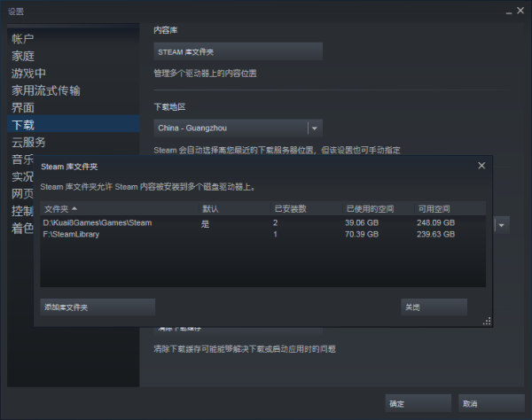Viewport: 532px width, 420px height.
Task: Click the 添加库文件夹 button
Action: pos(98,307)
